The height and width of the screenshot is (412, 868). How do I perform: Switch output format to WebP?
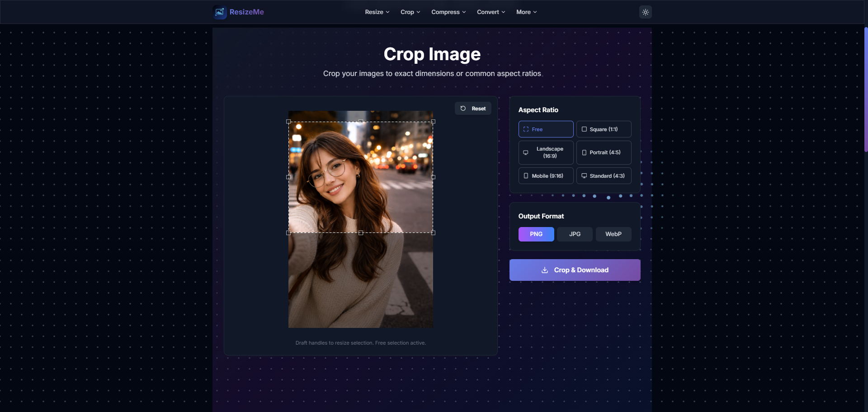[613, 234]
